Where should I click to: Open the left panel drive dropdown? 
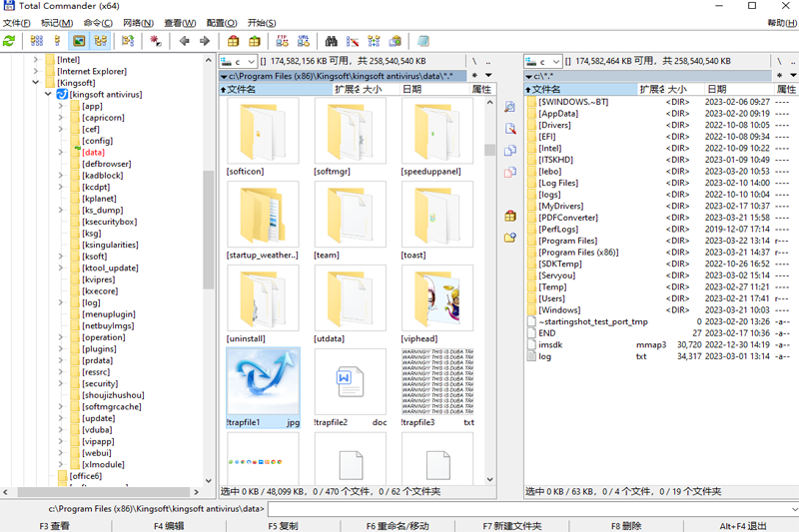[x=238, y=62]
